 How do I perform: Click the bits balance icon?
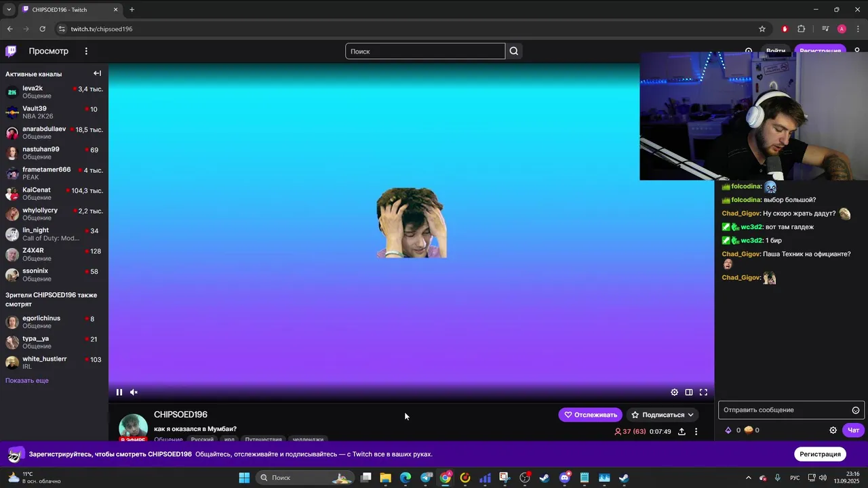pyautogui.click(x=729, y=430)
